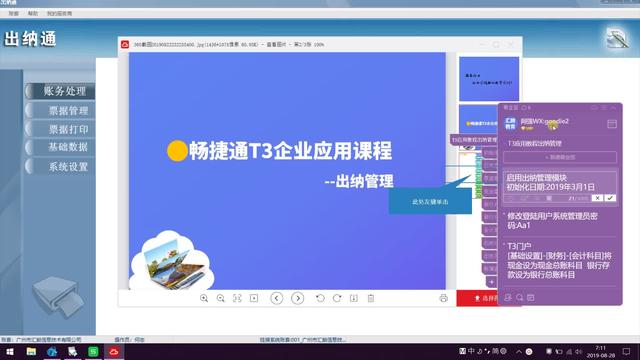Select note 修改登陆用户系统管理员密码

click(560, 220)
